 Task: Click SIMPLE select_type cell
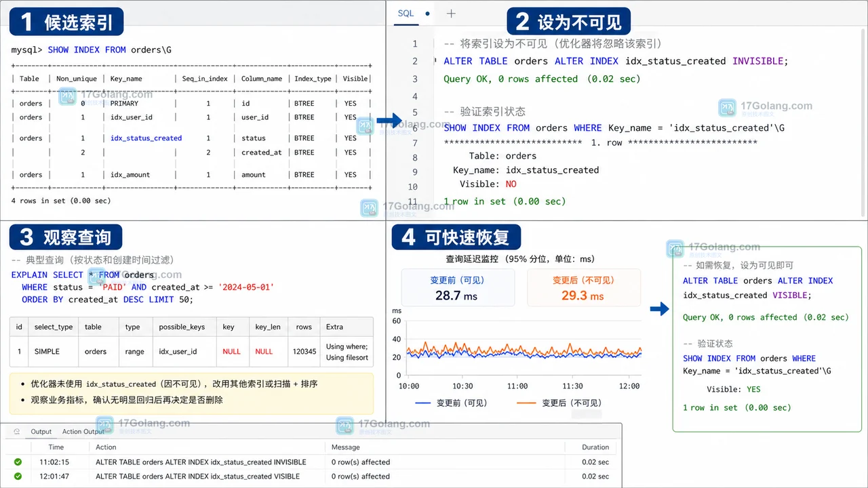47,352
